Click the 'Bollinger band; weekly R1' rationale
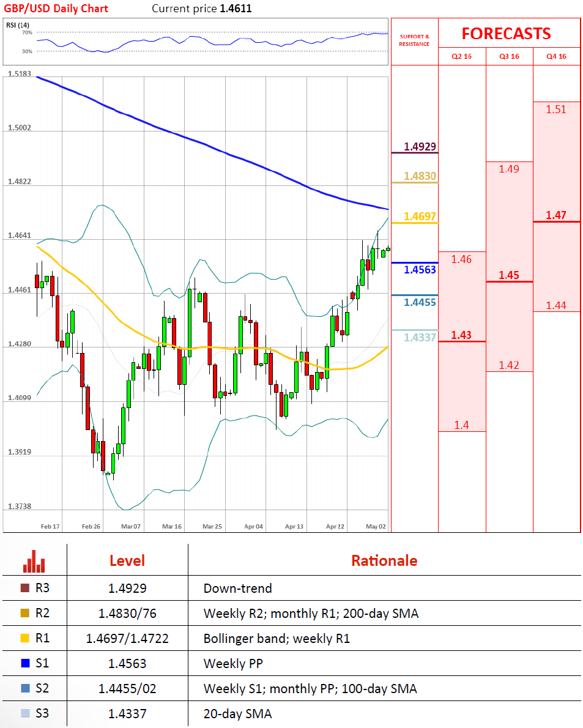Viewport: 583px width, 728px height. tap(277, 639)
